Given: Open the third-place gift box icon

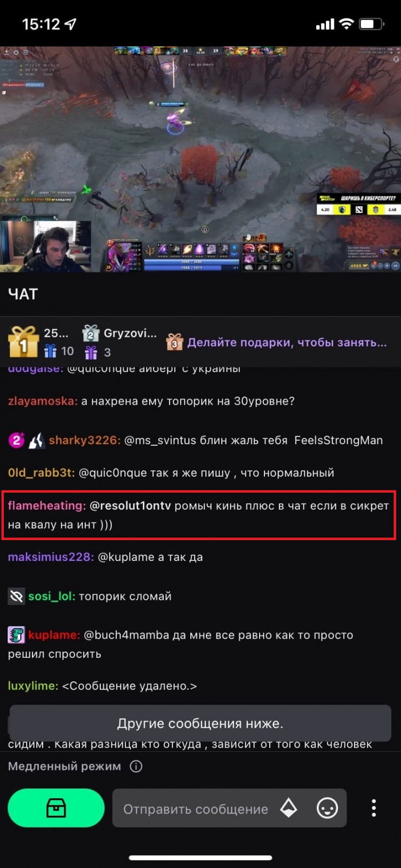Looking at the screenshot, I should (174, 342).
